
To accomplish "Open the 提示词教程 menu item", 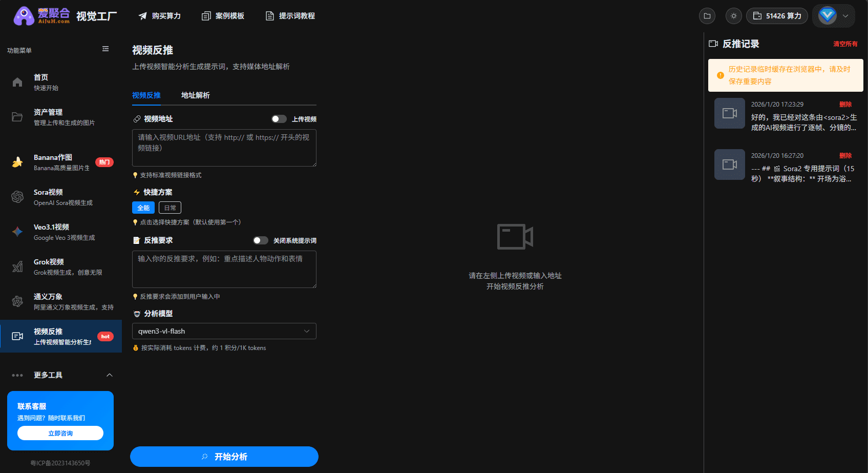I will pos(290,15).
